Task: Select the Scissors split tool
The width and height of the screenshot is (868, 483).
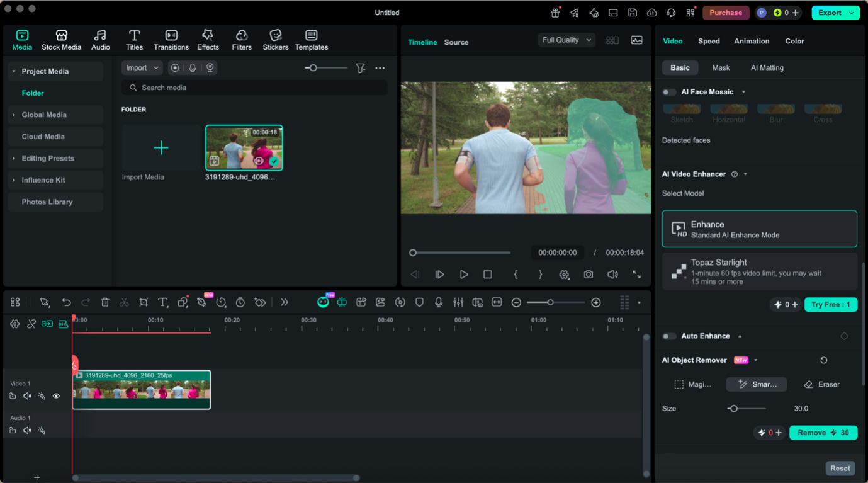Action: [124, 302]
